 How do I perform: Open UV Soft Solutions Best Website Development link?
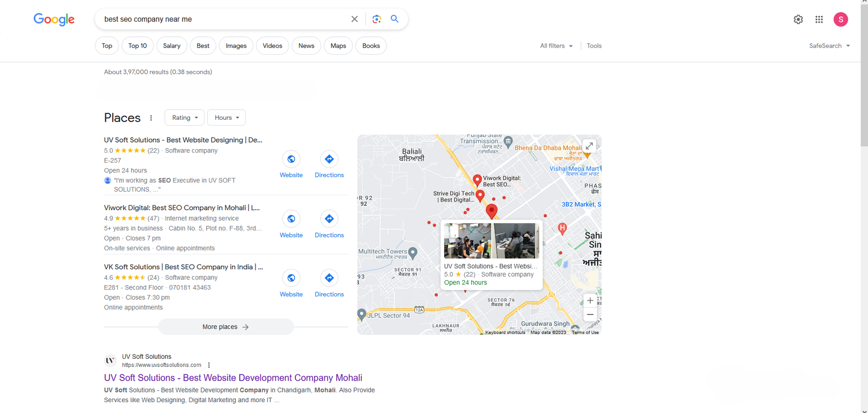(x=233, y=378)
